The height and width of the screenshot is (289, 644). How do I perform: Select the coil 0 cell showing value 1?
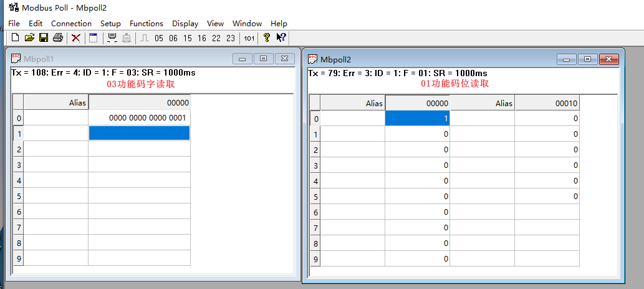(x=417, y=118)
